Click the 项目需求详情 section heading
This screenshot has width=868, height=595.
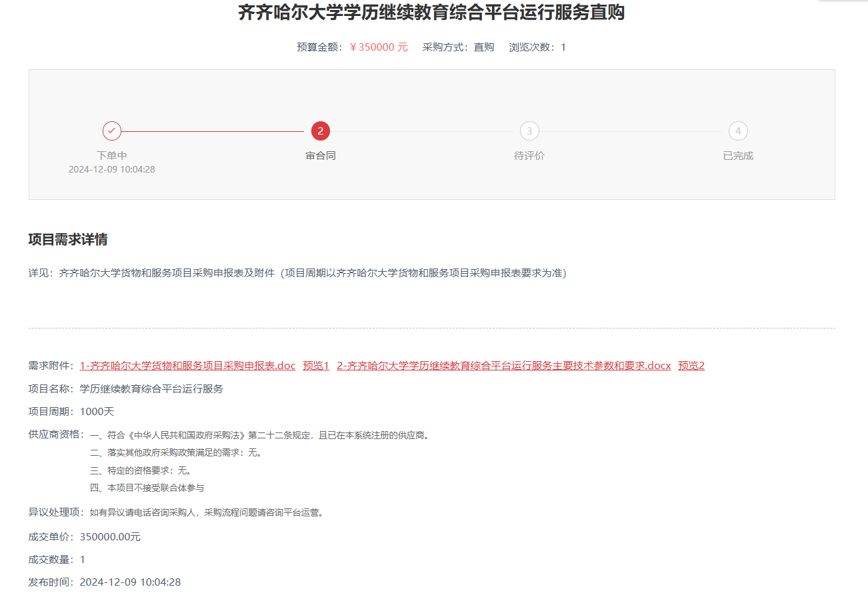click(68, 240)
